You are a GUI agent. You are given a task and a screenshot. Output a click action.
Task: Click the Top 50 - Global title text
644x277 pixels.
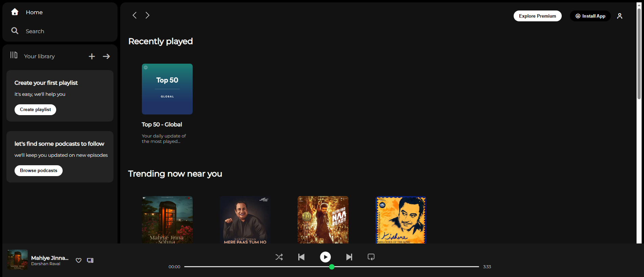[162, 125]
